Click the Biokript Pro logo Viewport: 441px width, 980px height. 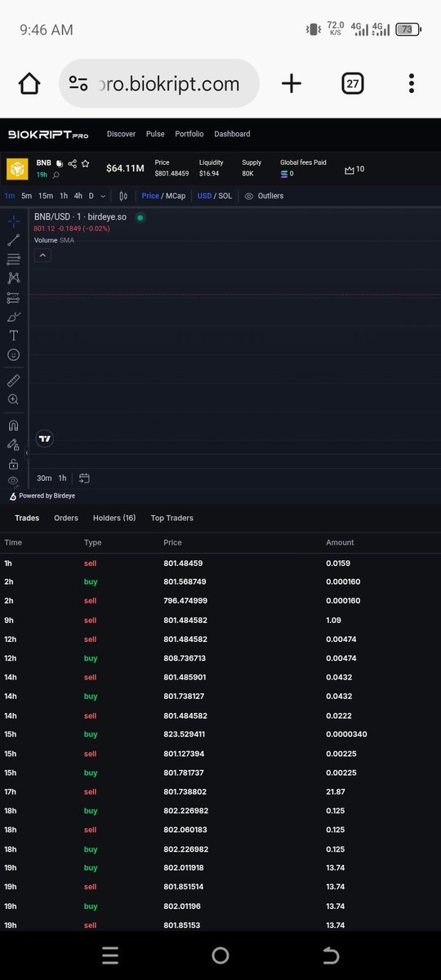tap(48, 135)
